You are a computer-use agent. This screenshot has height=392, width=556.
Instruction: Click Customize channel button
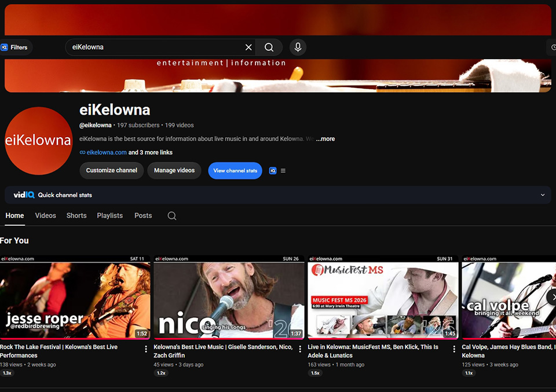pyautogui.click(x=112, y=170)
